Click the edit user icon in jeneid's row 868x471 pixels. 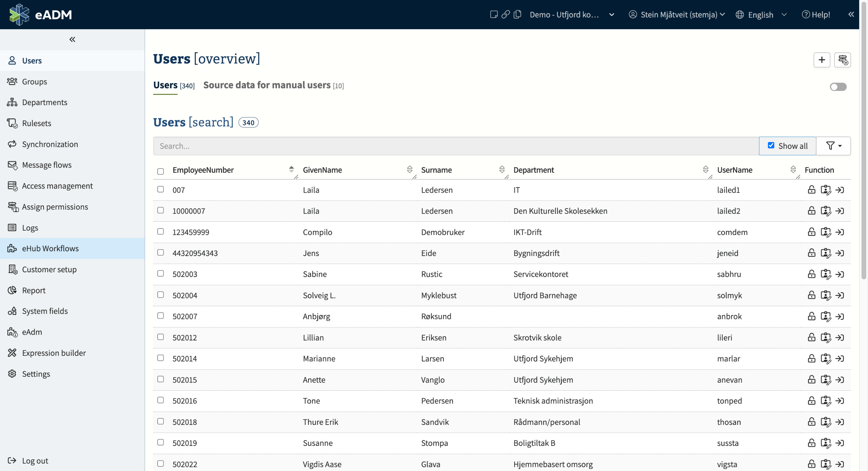point(825,253)
